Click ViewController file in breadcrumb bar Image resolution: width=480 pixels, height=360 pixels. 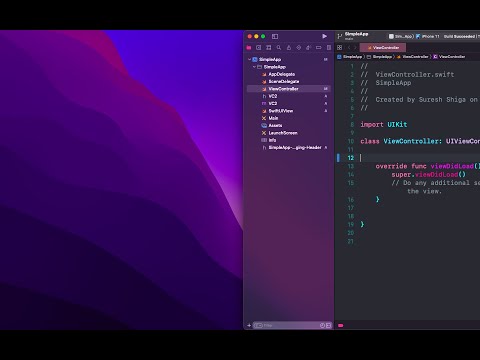pos(412,57)
